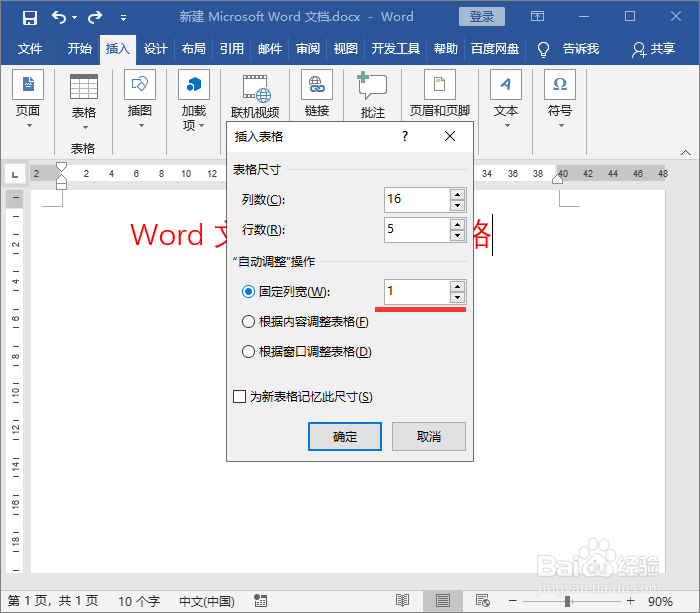This screenshot has width=700, height=613.
Task: Click the 10 个字 word count
Action: point(139,601)
